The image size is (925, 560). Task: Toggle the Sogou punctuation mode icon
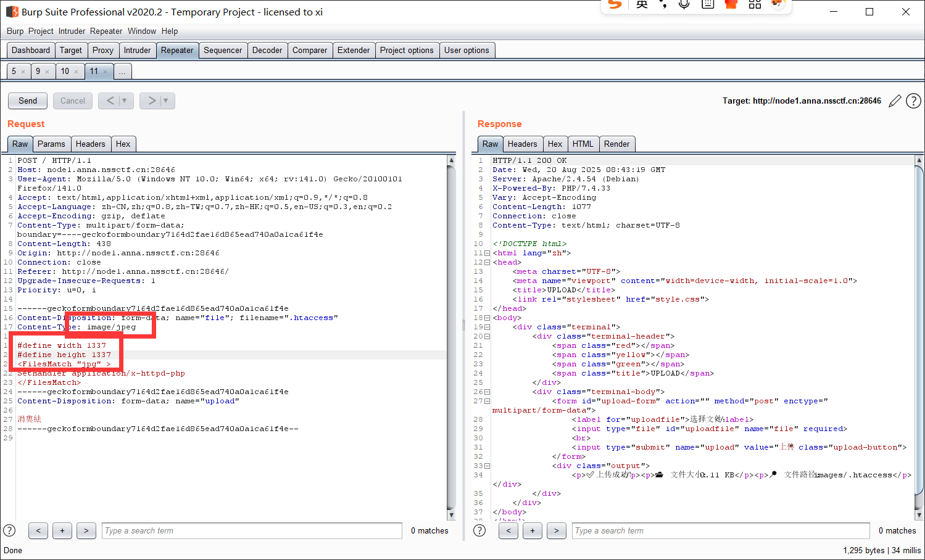click(663, 4)
